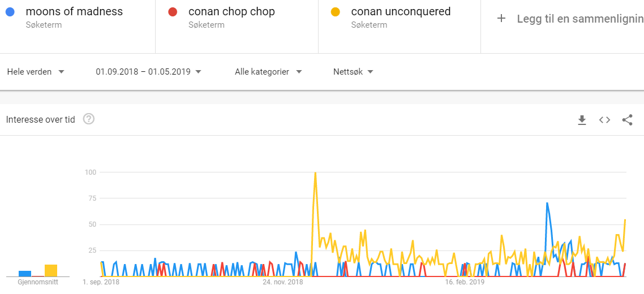Open the Hele verden region dropdown
The height and width of the screenshot is (294, 644).
pos(36,72)
